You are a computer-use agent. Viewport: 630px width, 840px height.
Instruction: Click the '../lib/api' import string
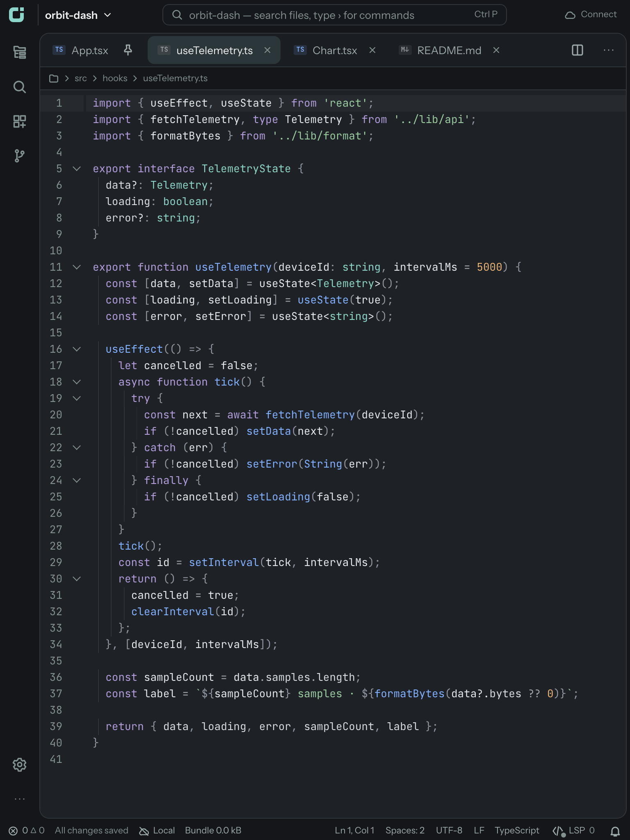click(x=432, y=119)
